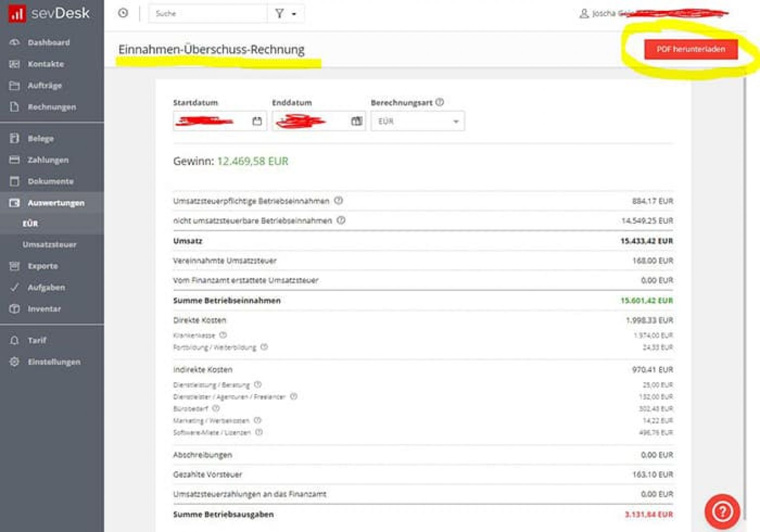Screen dimensions: 760x532
Task: Open the filter funnel dropdown beside search
Action: (285, 13)
